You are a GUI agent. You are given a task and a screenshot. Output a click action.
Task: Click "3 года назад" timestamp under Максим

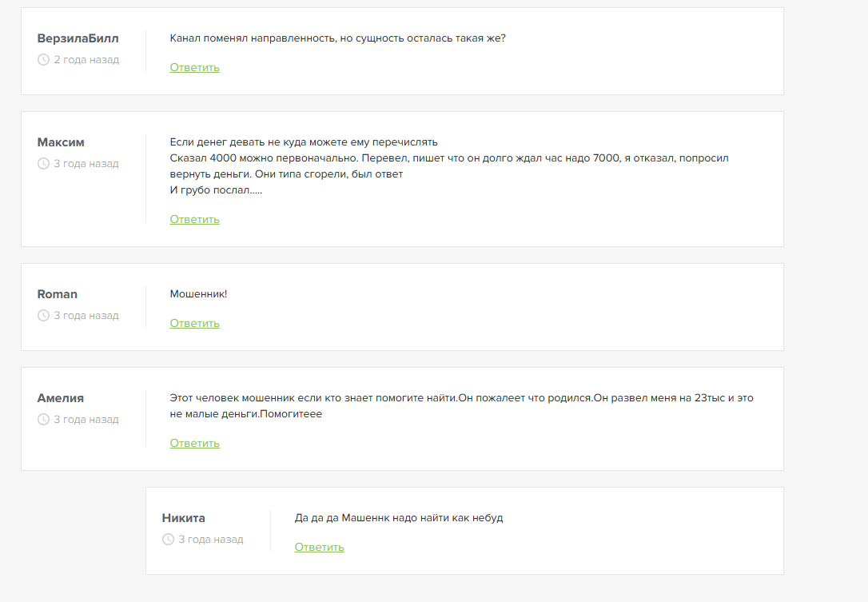pyautogui.click(x=86, y=164)
